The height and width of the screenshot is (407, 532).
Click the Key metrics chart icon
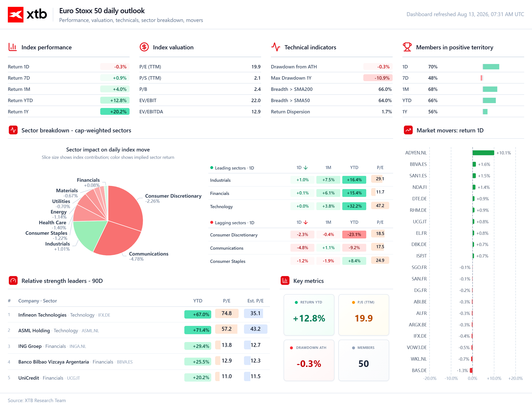point(285,281)
